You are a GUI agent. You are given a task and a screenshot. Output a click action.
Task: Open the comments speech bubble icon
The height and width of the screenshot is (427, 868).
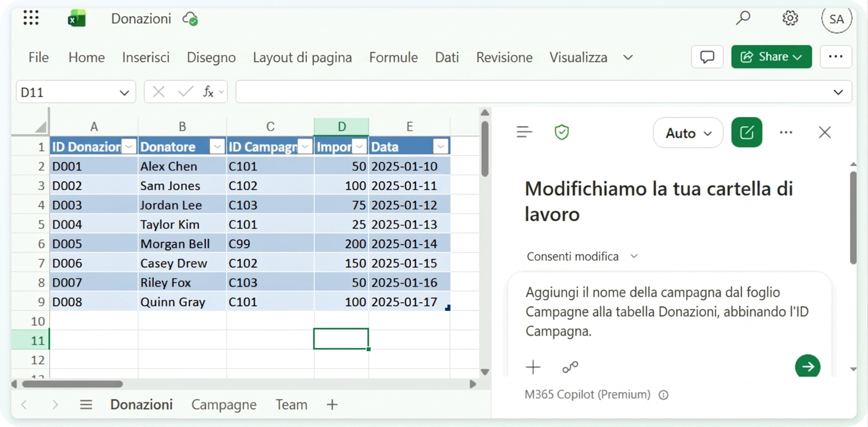[x=707, y=57]
